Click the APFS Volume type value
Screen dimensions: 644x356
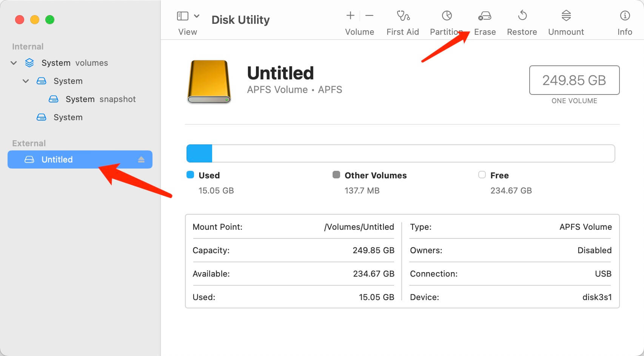point(586,227)
